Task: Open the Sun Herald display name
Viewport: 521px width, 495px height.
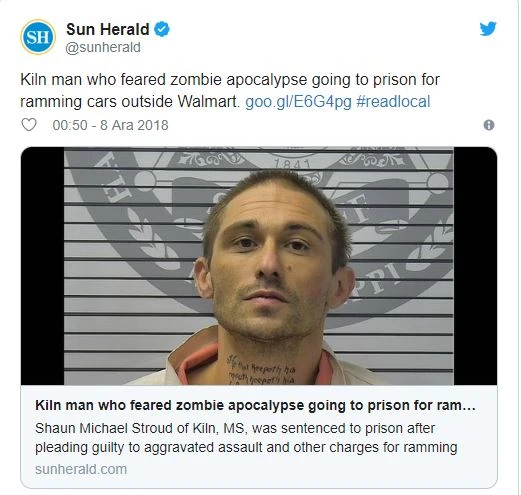Action: point(108,29)
